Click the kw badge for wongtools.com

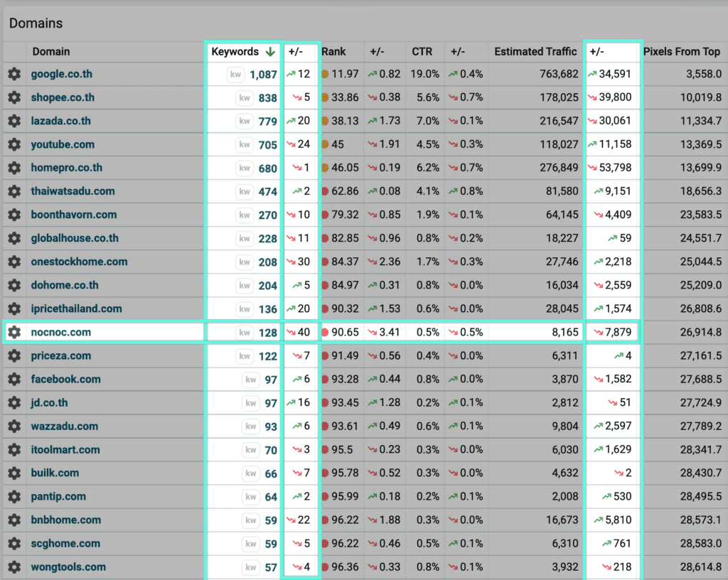pyautogui.click(x=251, y=567)
